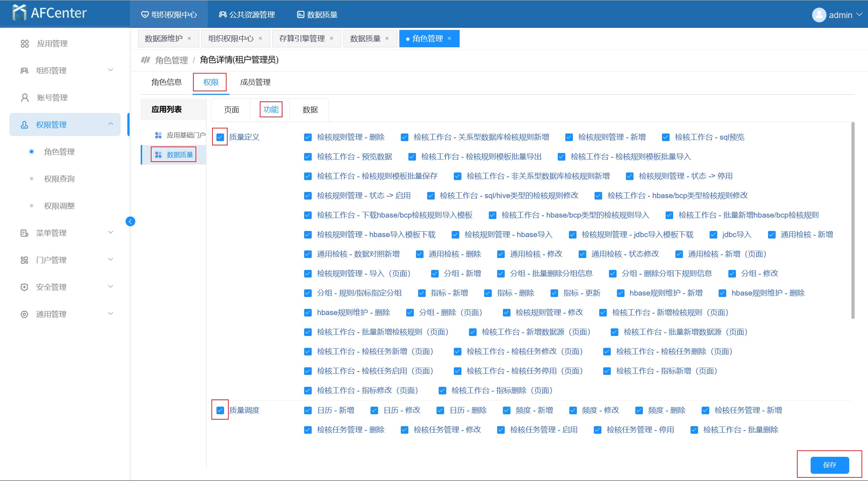
Task: Uncheck 检核规则管理 - 删除 permission
Action: click(x=308, y=137)
